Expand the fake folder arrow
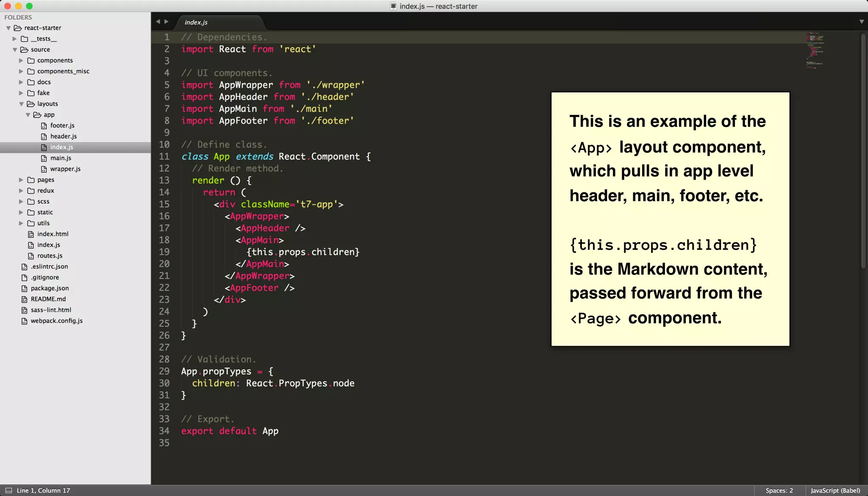This screenshot has width=868, height=496. tap(21, 93)
